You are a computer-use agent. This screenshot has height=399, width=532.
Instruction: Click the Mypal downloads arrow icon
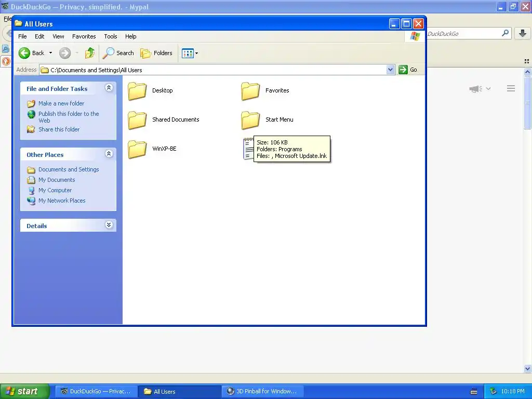tap(523, 33)
